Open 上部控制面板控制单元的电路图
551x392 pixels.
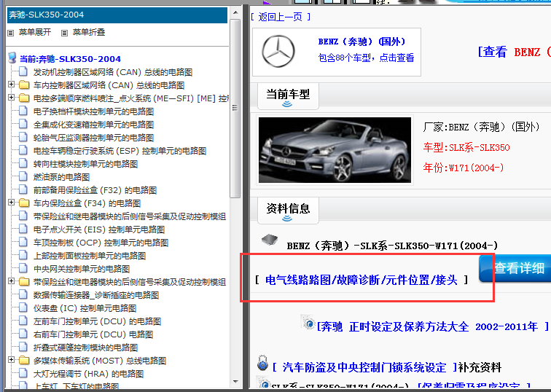click(89, 256)
